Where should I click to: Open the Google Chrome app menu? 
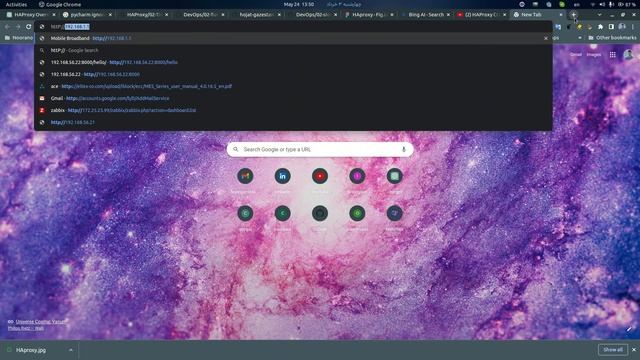[60, 4]
